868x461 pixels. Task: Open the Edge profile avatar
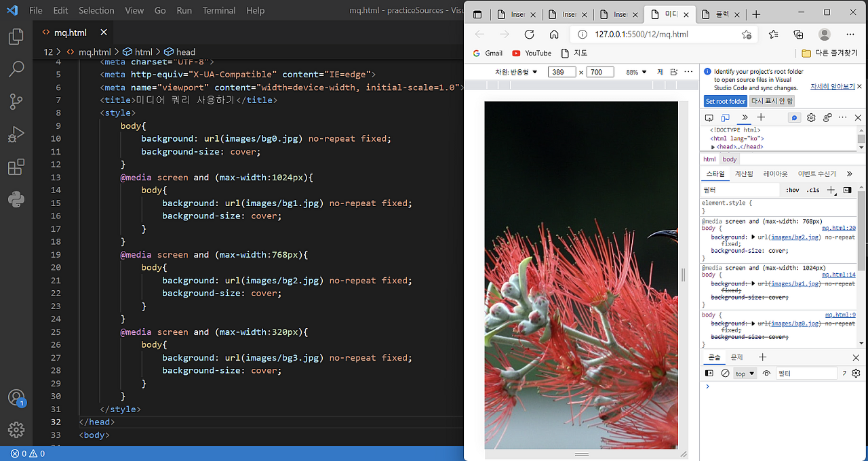[x=825, y=35]
